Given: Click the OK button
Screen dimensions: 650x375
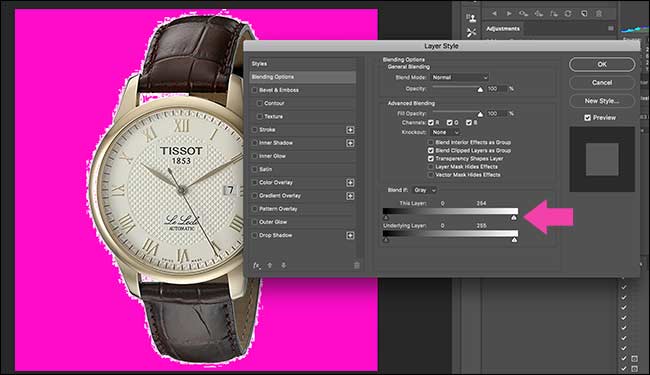Looking at the screenshot, I should click(x=602, y=64).
